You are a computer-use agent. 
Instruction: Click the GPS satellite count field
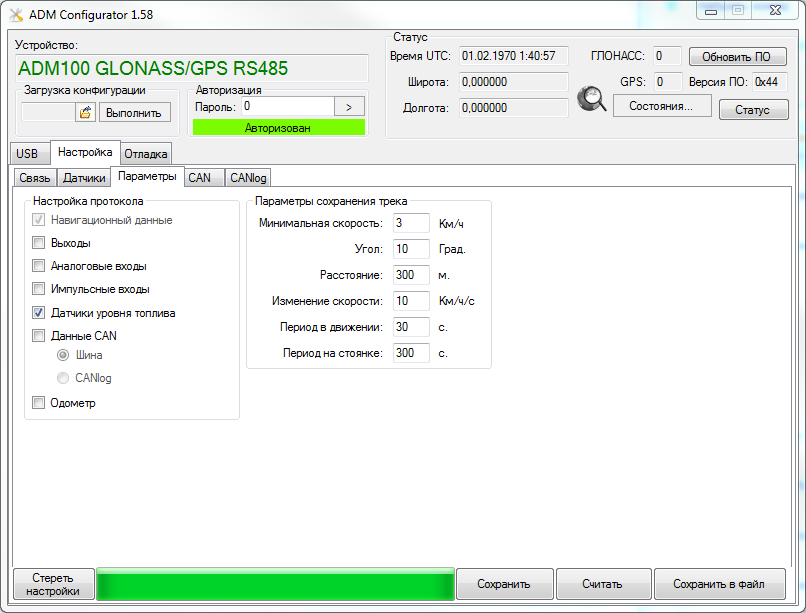click(667, 82)
